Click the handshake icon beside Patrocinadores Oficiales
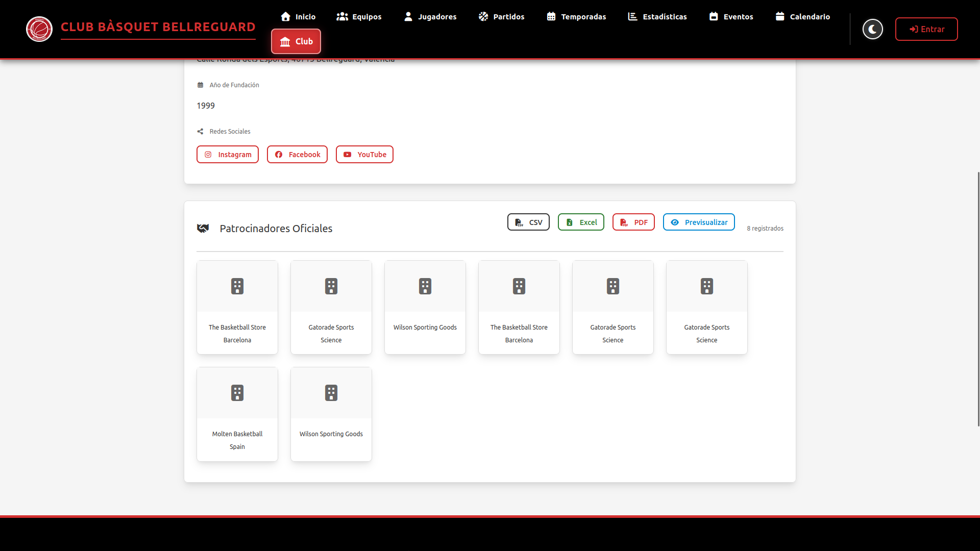 pyautogui.click(x=203, y=229)
